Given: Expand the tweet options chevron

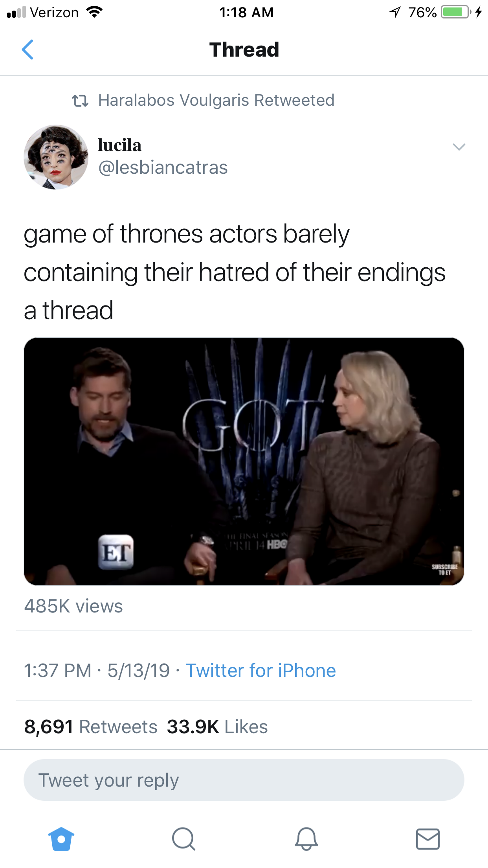Looking at the screenshot, I should coord(459,147).
